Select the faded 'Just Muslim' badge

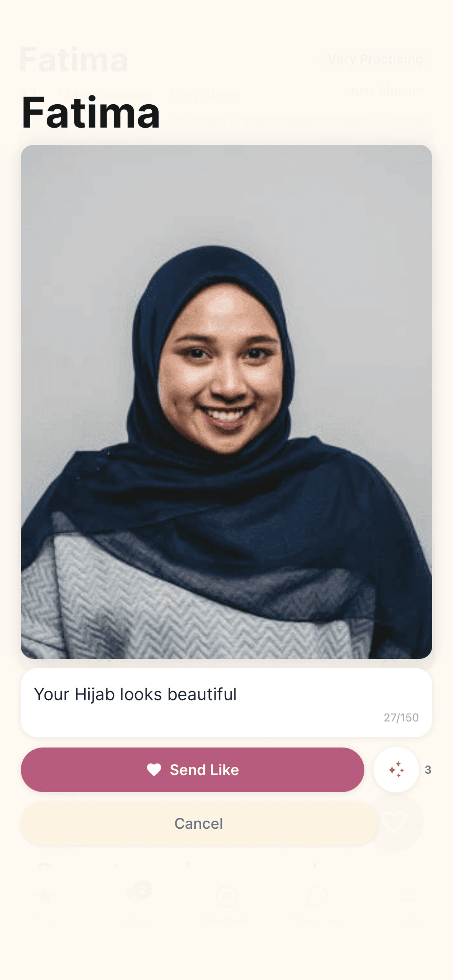tap(385, 90)
